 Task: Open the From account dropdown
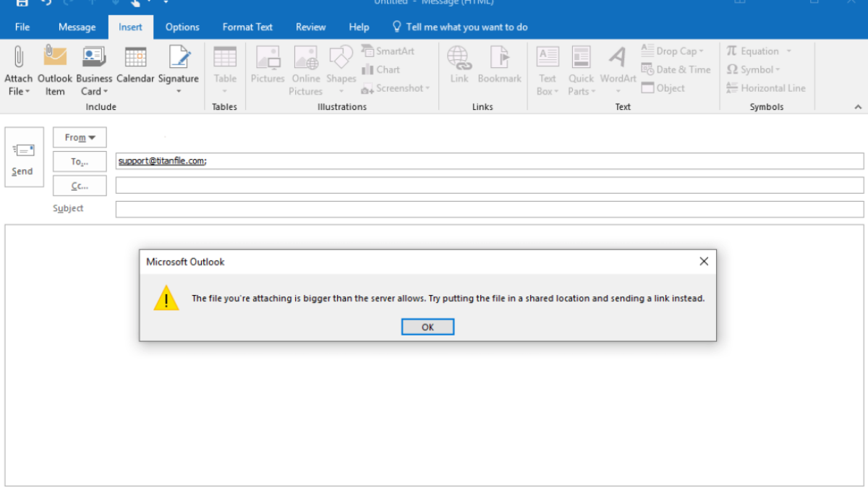80,137
